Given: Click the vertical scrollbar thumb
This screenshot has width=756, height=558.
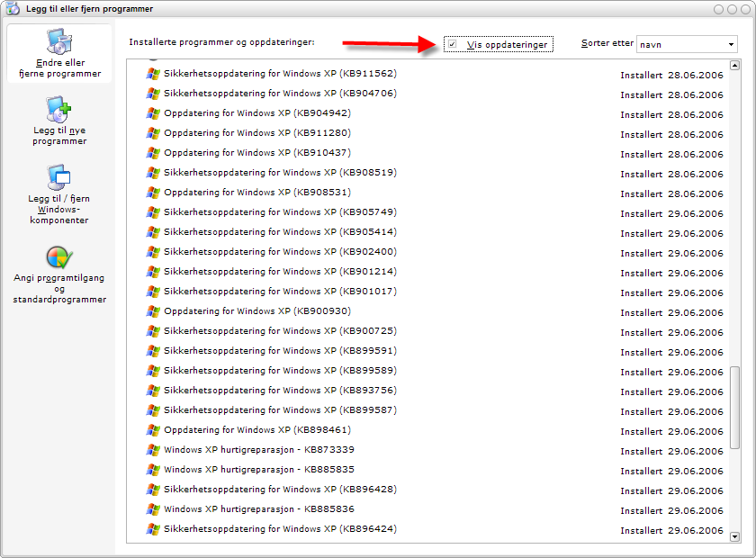Looking at the screenshot, I should click(x=734, y=408).
